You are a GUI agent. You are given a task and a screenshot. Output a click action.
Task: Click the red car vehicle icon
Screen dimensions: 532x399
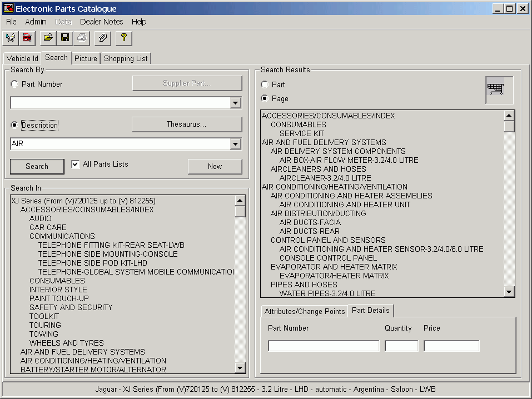tap(27, 38)
